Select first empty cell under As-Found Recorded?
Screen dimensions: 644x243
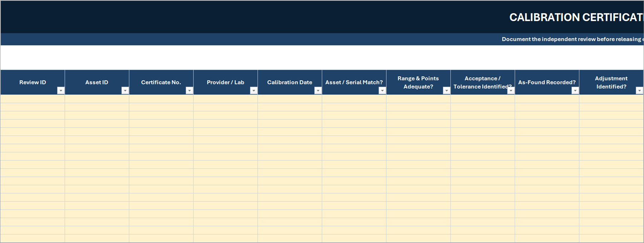pyautogui.click(x=547, y=99)
